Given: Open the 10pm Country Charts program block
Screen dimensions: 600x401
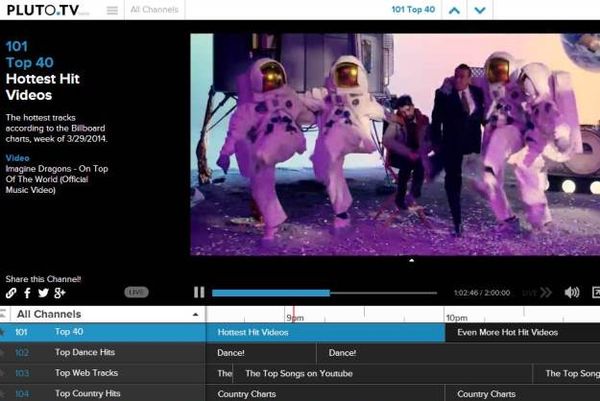Looking at the screenshot, I should [x=523, y=393].
